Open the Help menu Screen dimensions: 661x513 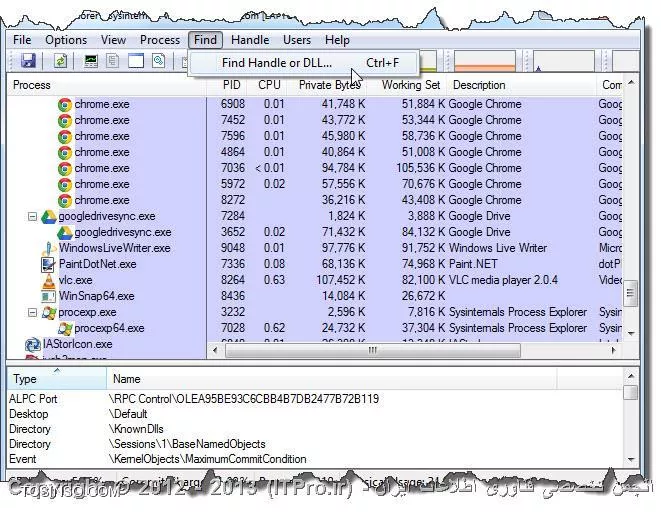click(x=337, y=40)
